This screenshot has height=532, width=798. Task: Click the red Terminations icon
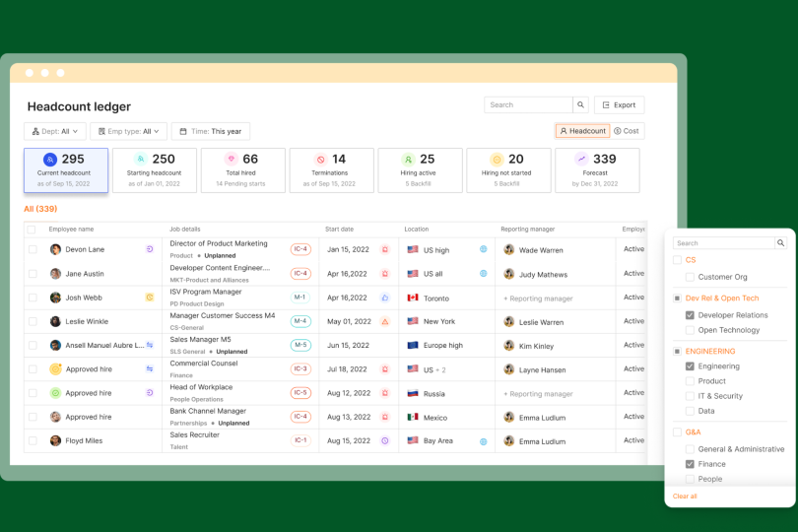click(x=320, y=160)
